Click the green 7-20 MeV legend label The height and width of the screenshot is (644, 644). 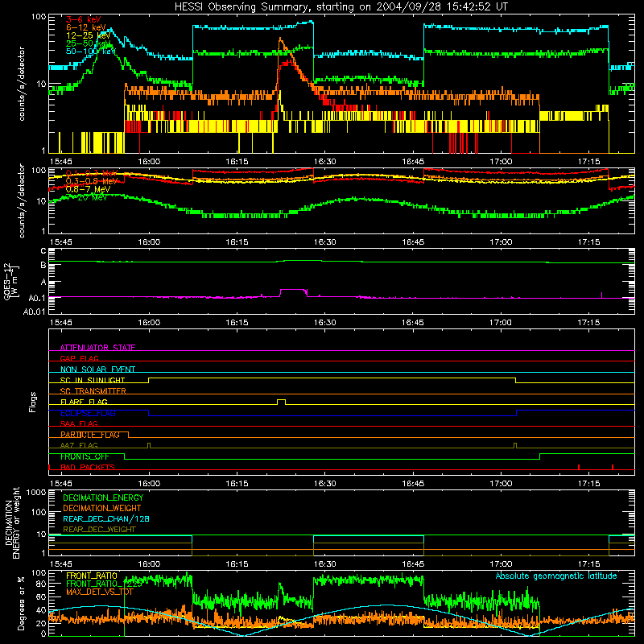click(x=87, y=197)
